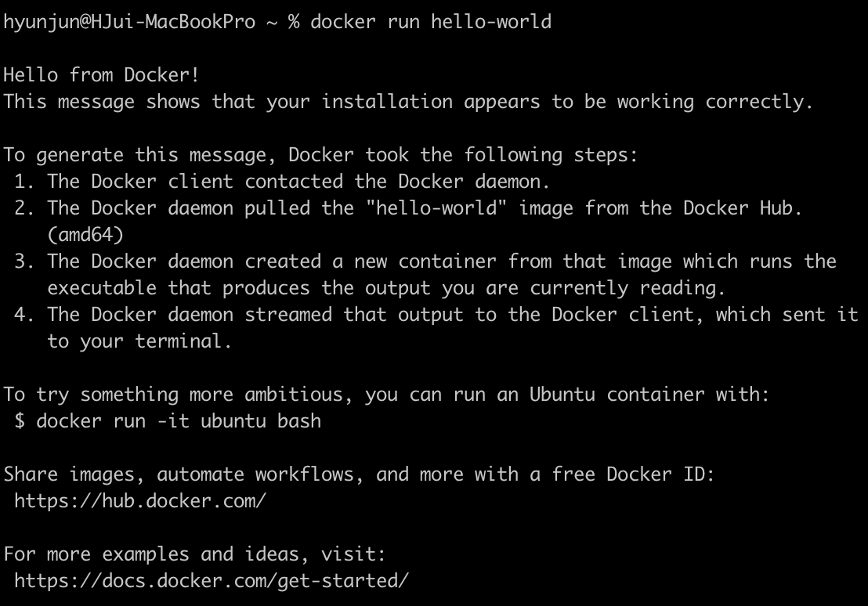Click the hyunjun@HJui-MacBookPro prompt text

(x=129, y=22)
